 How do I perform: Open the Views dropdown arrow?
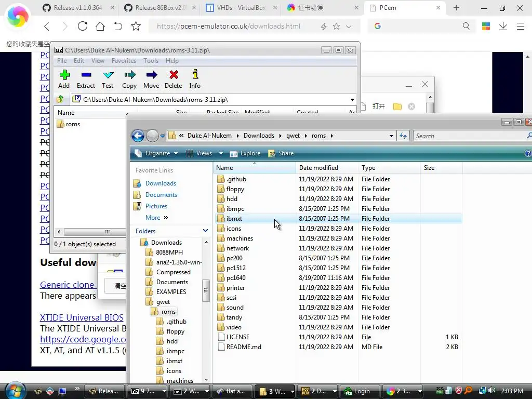tap(221, 153)
